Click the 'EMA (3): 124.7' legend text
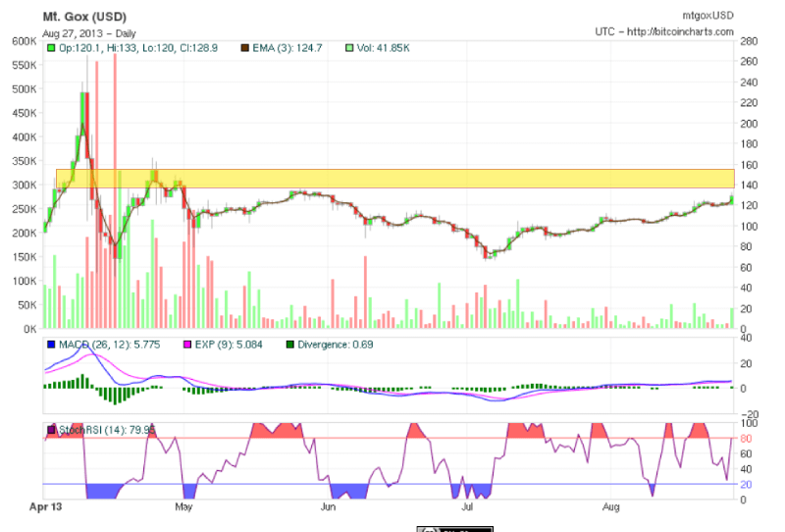Viewport: 785px width, 532px height. (288, 48)
